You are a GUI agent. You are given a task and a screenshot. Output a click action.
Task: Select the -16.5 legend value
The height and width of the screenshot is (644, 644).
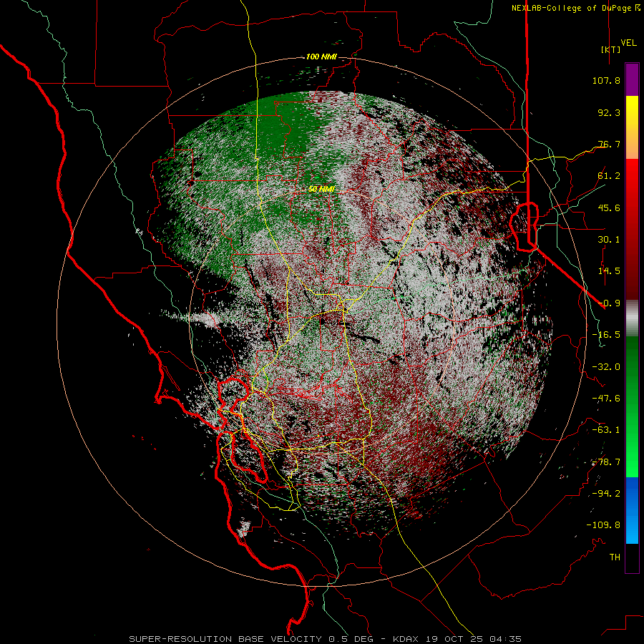[606, 335]
